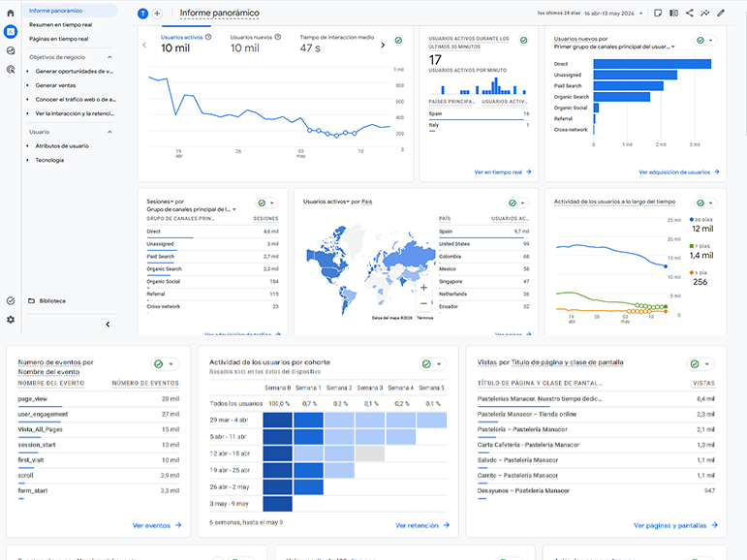The image size is (747, 560).
Task: Open the compare columns icon in header
Action: pos(673,13)
